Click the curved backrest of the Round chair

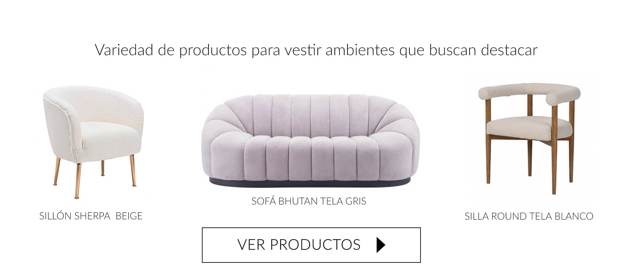click(x=529, y=92)
